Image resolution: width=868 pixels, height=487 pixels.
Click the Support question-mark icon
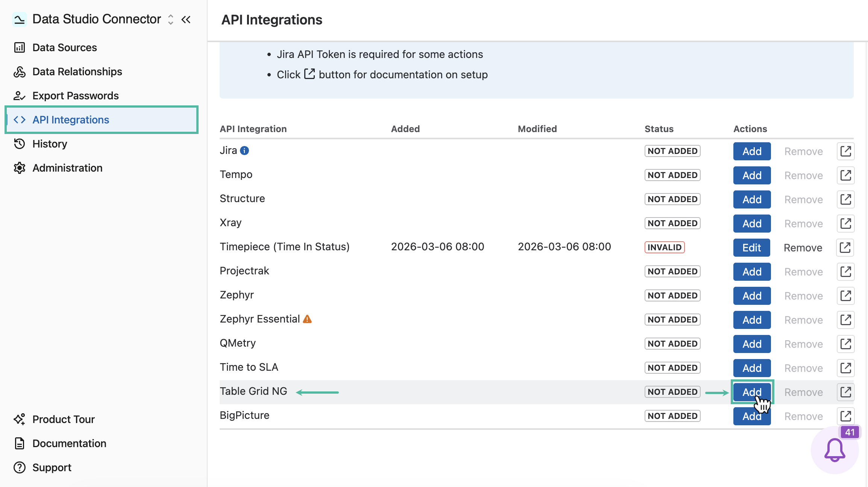(x=20, y=467)
